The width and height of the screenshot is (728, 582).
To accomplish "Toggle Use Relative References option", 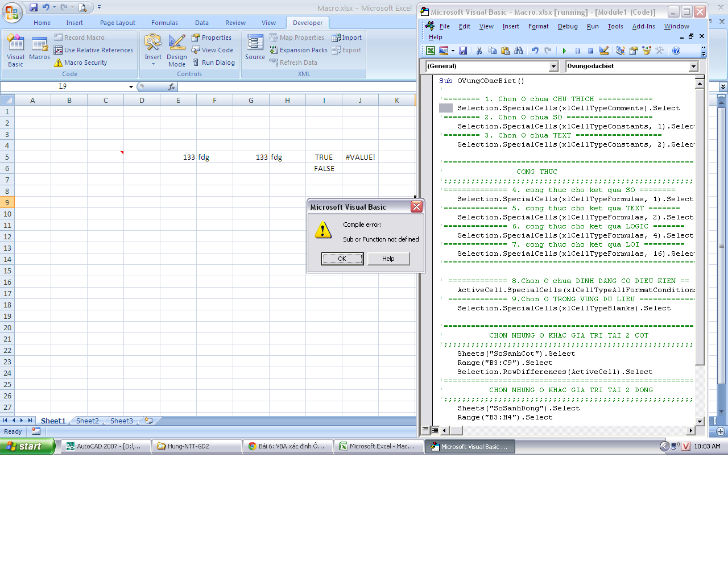I will tap(94, 50).
